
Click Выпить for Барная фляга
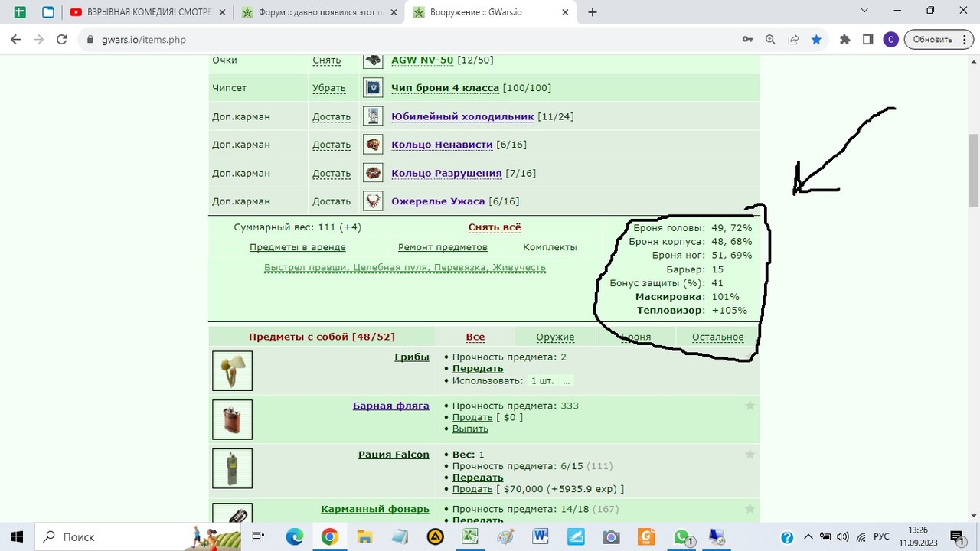[x=470, y=429]
